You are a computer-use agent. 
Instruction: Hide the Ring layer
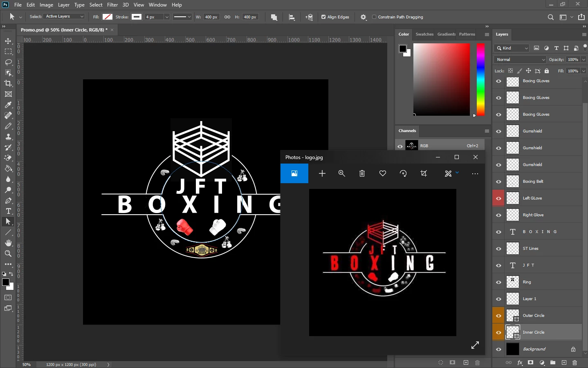(498, 282)
